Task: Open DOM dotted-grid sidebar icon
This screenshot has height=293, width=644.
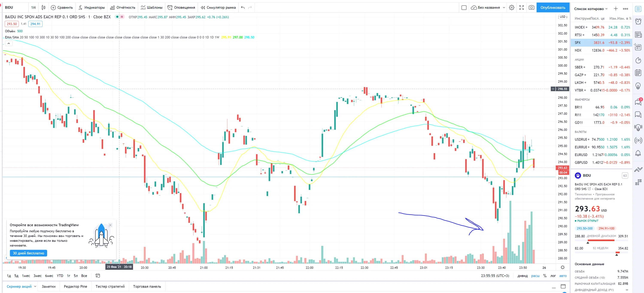Action: point(638,182)
